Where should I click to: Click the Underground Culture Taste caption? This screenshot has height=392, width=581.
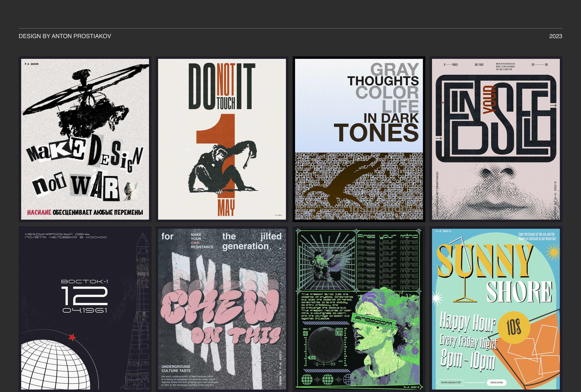[176, 369]
